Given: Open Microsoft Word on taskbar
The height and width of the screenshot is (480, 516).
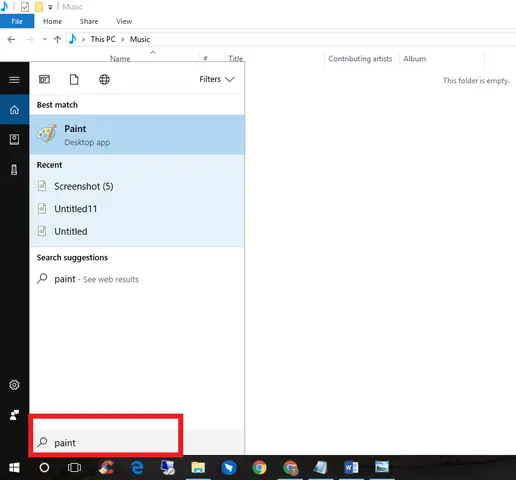Looking at the screenshot, I should tap(351, 467).
